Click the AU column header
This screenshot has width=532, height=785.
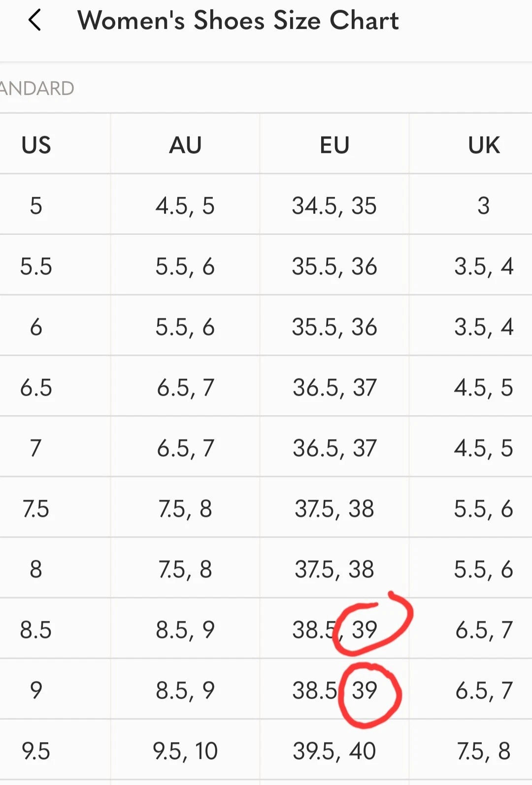click(185, 145)
